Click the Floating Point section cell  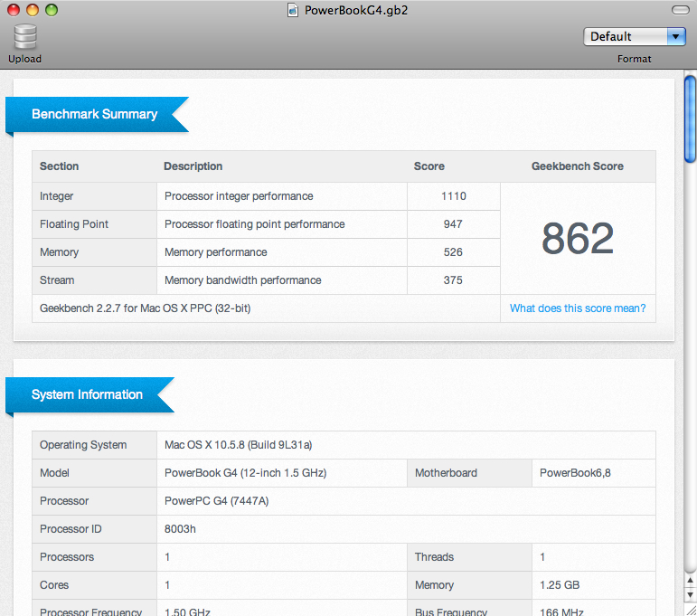(x=94, y=224)
